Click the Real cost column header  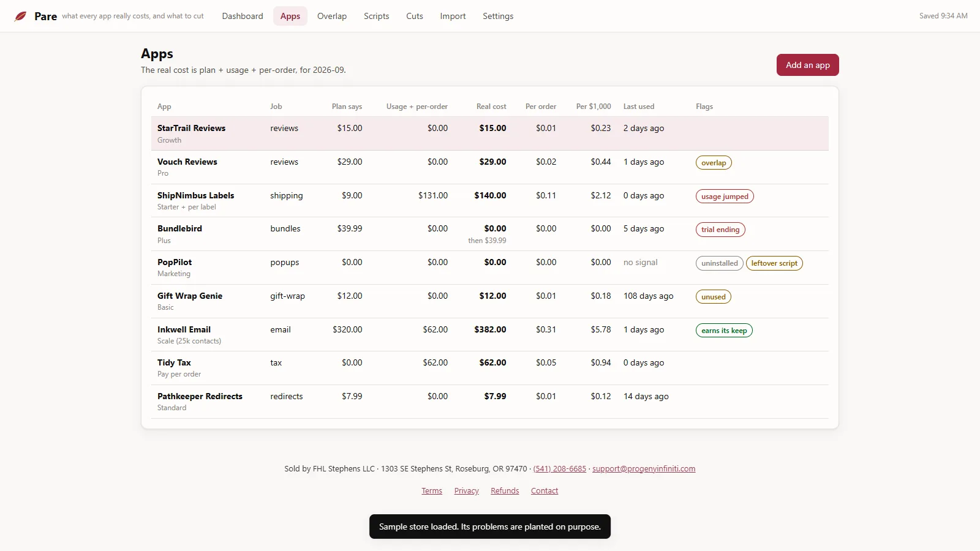491,107
